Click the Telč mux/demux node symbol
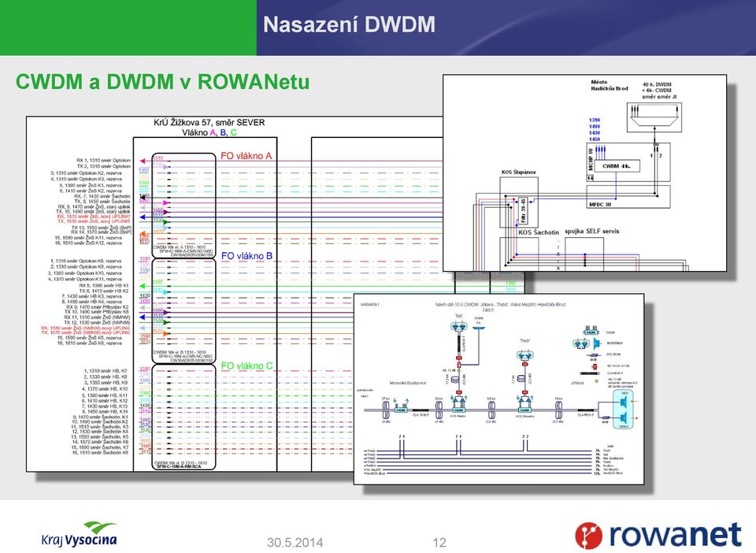The image size is (756, 553). (458, 327)
